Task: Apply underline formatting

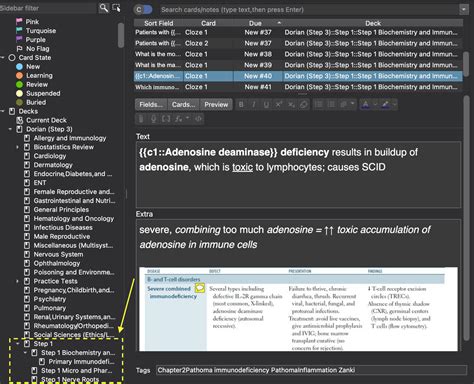Action: [266, 105]
